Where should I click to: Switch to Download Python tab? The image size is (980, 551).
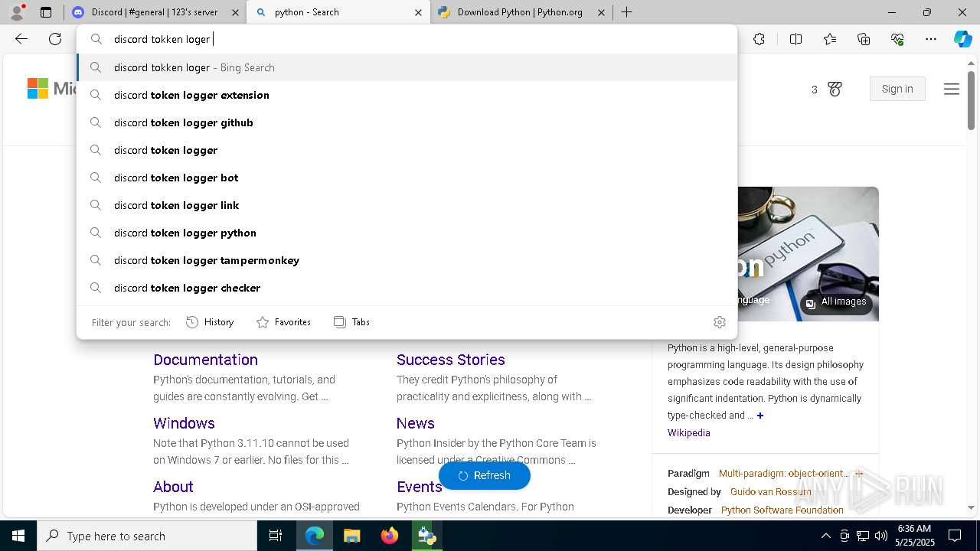521,12
